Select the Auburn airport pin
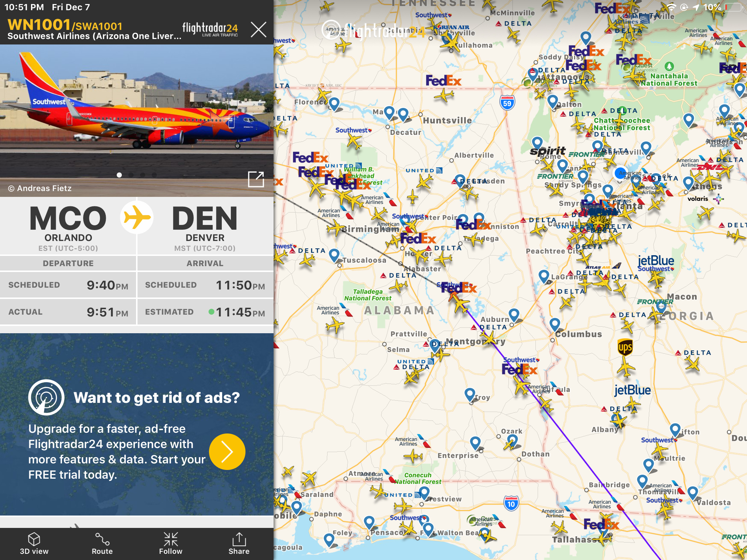 (514, 314)
